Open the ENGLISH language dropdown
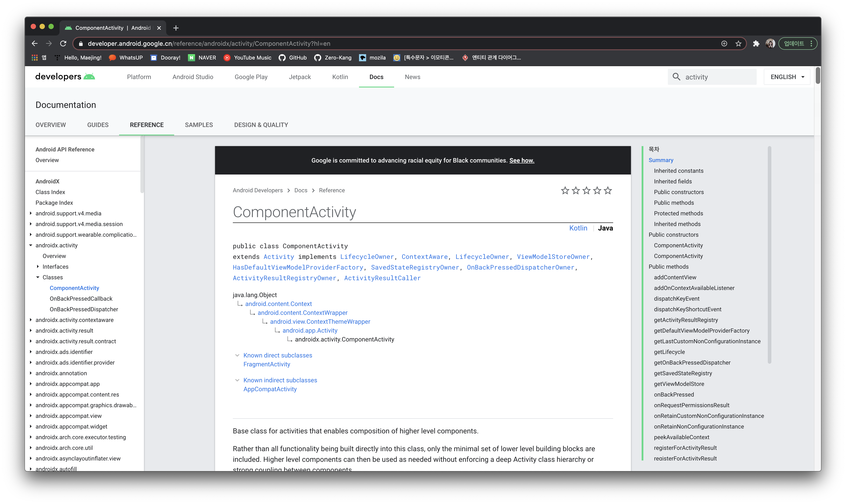The image size is (846, 504). click(x=787, y=77)
